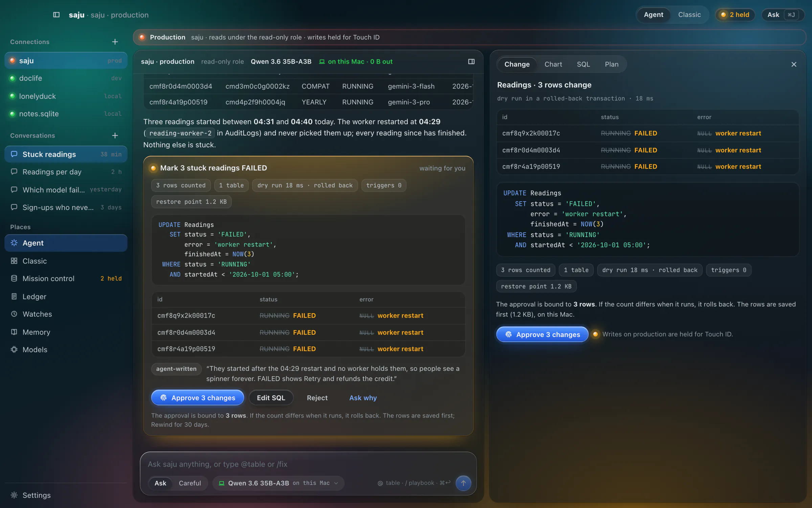This screenshot has height=508, width=812.
Task: Open Mission control in Places
Action: pyautogui.click(x=66, y=278)
